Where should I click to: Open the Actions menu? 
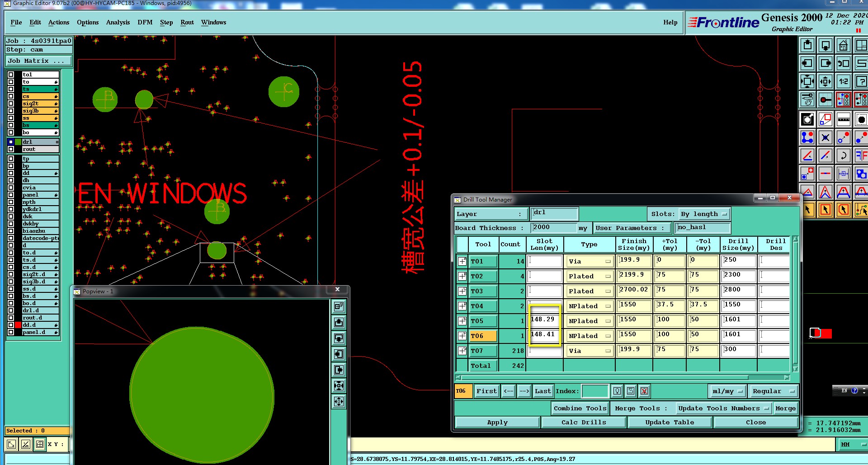coord(59,22)
